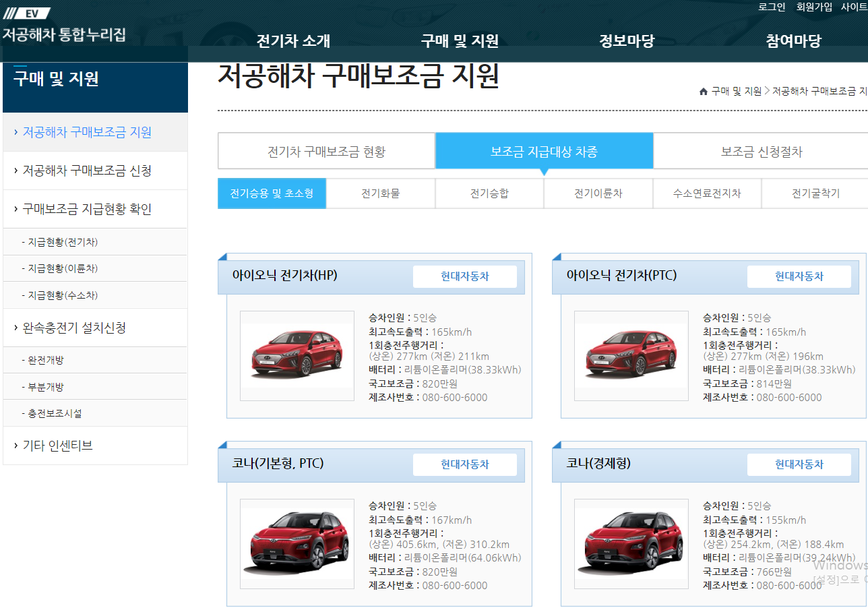Click the 아이오닉 전기차(HP) card title

click(x=284, y=275)
